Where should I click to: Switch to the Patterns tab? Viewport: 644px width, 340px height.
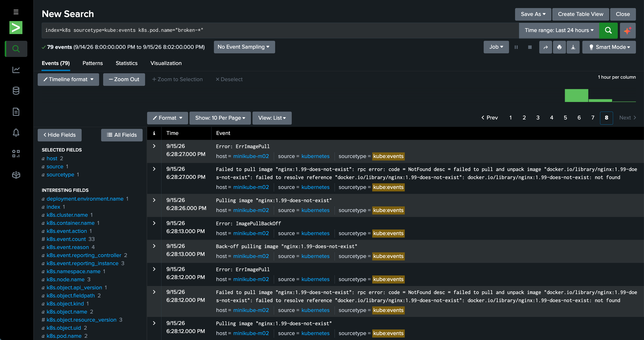click(93, 63)
